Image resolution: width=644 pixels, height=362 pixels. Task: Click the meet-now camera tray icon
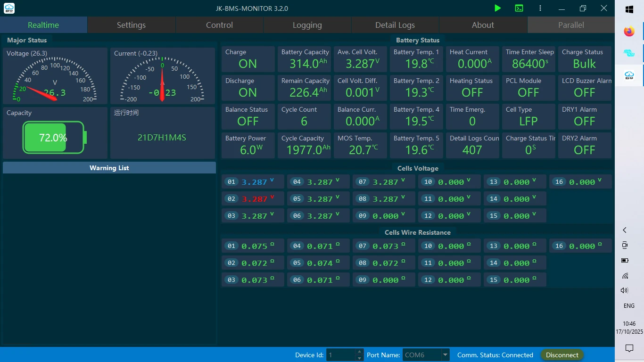coord(625,245)
